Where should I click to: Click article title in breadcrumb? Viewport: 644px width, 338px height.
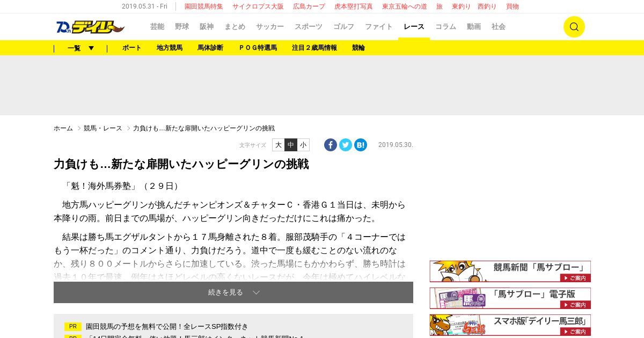[204, 128]
